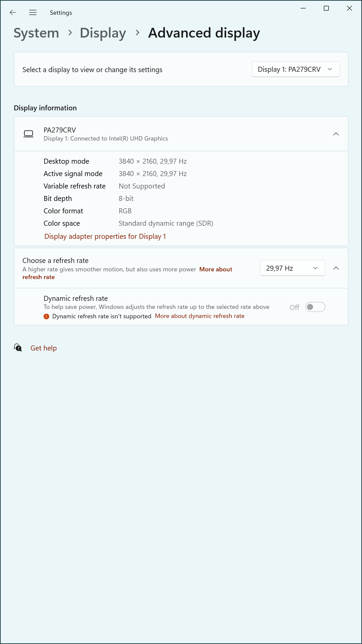The width and height of the screenshot is (362, 644).
Task: Open the 29,97 Hz refresh rate dropdown
Action: tap(293, 268)
